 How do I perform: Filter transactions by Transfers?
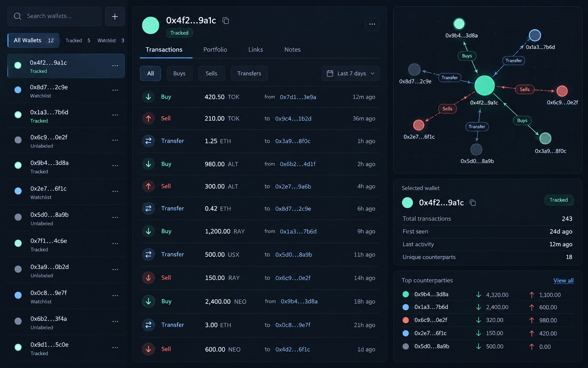coord(249,73)
